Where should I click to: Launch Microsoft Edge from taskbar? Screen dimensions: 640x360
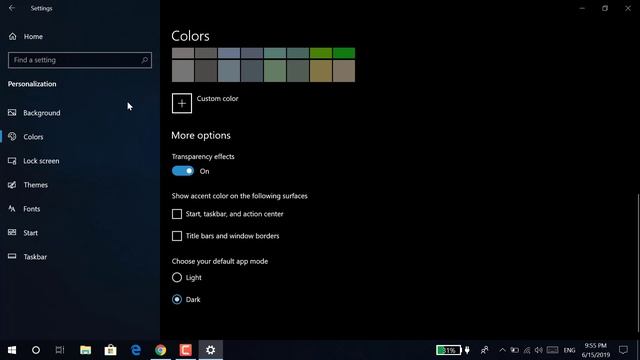click(136, 350)
